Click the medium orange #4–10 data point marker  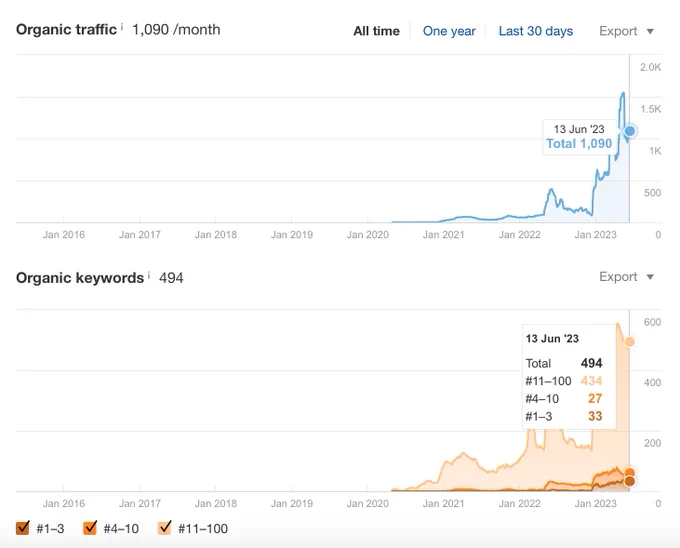[x=630, y=473]
